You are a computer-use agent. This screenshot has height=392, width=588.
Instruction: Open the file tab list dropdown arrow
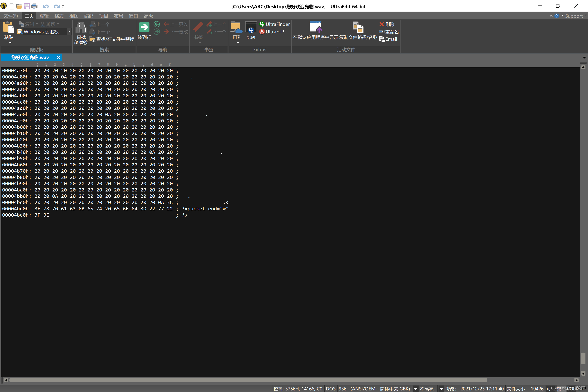coord(584,57)
